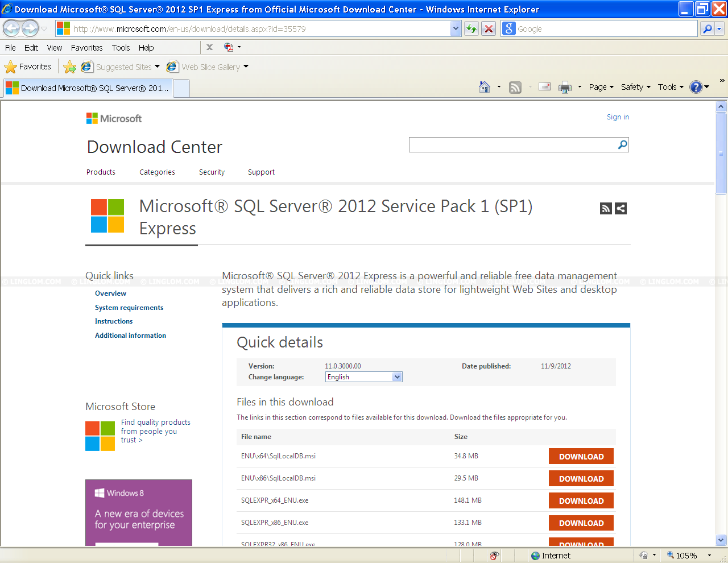Open the Categories navigation link
728x563 pixels.
157,172
